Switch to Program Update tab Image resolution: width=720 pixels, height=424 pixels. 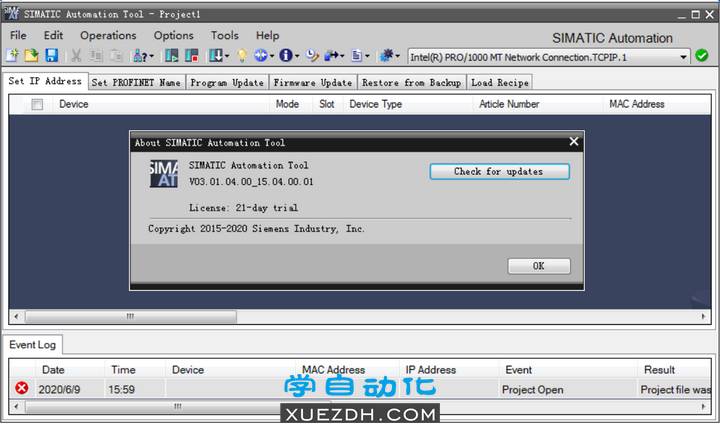pyautogui.click(x=227, y=83)
